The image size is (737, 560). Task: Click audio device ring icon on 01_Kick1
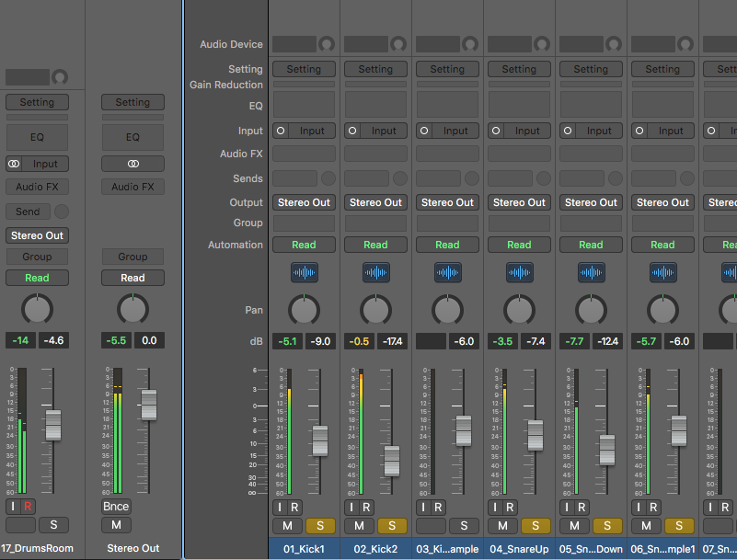pos(327,44)
